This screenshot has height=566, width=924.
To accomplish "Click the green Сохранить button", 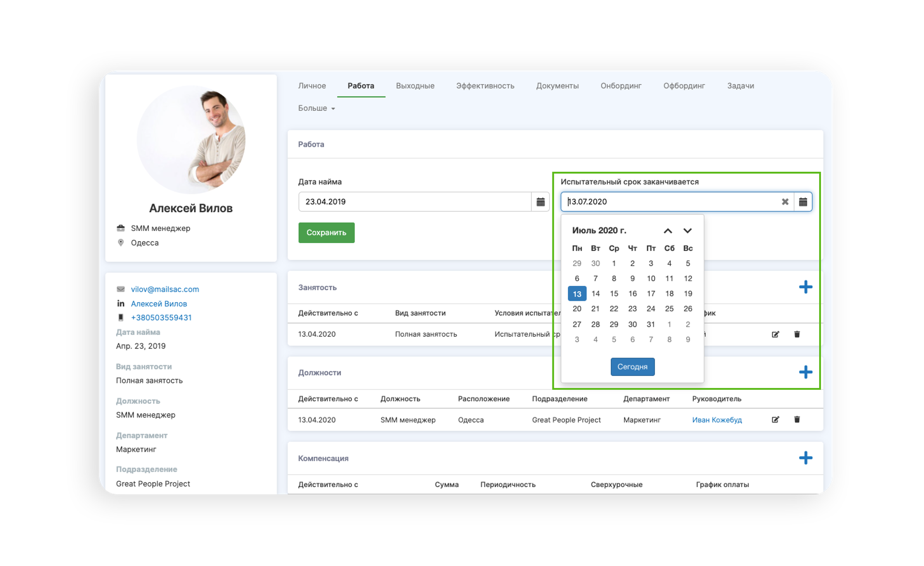I will click(x=326, y=232).
